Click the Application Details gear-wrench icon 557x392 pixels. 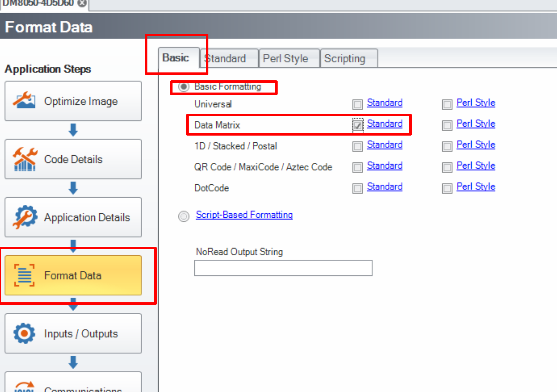coord(24,217)
